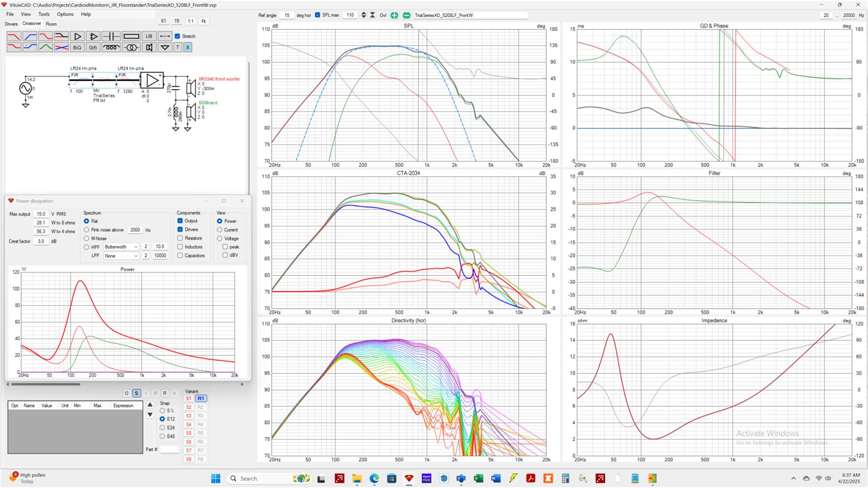The width and height of the screenshot is (868, 488).
Task: Insert a loudspeaker driver component
Action: pos(149,47)
